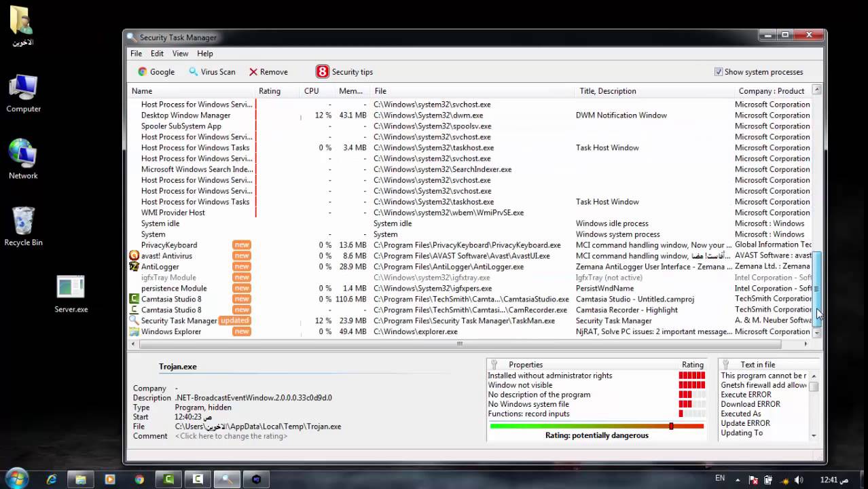Select the igfxTray Module row
Screen dimensions: 868x489
point(469,278)
